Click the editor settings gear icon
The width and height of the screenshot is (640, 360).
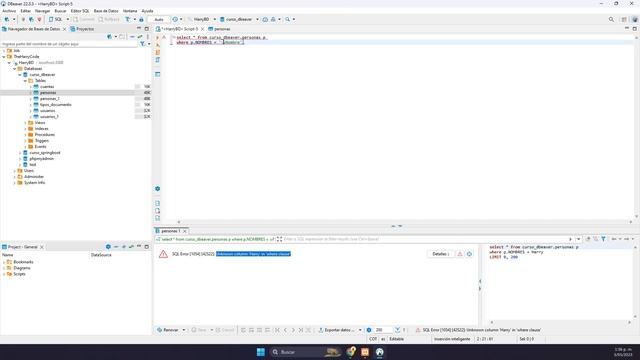158,189
